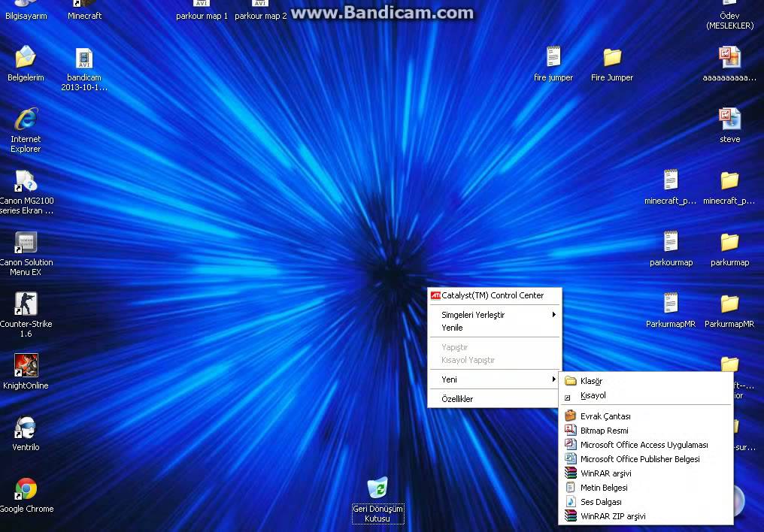
Task: Select the minecraft_p folder icon
Action: click(x=729, y=180)
